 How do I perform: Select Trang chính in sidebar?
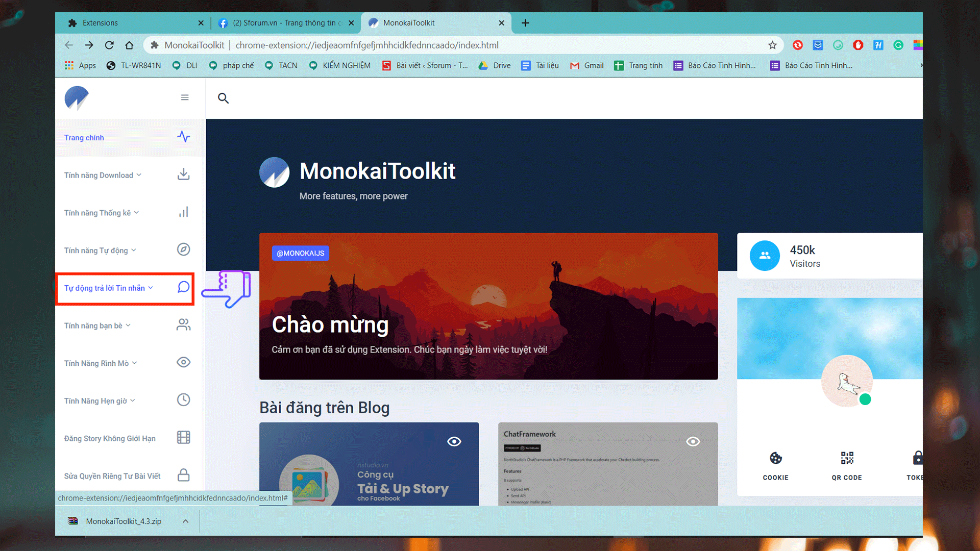[84, 138]
